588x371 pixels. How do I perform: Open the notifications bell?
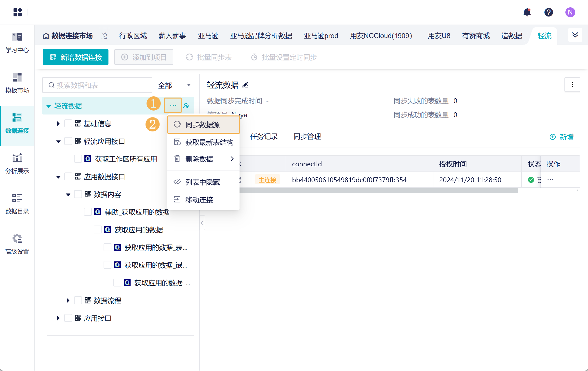click(527, 12)
